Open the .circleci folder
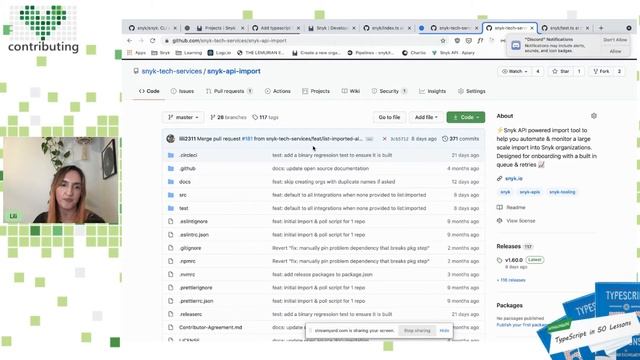 188,156
